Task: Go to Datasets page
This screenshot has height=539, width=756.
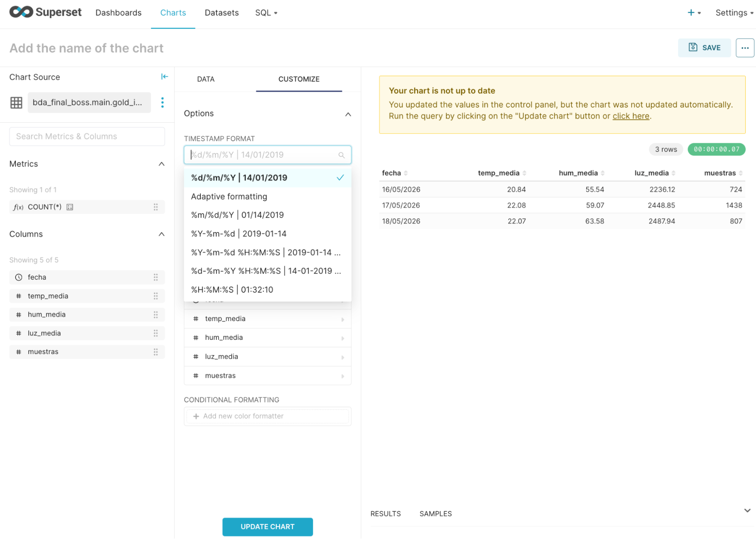Action: [x=222, y=12]
